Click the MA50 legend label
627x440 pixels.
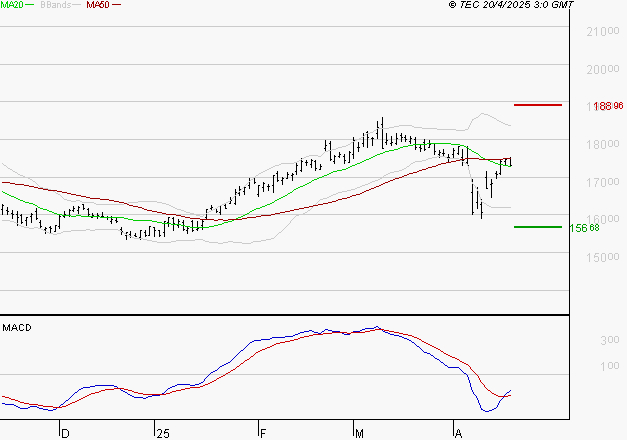98,5
